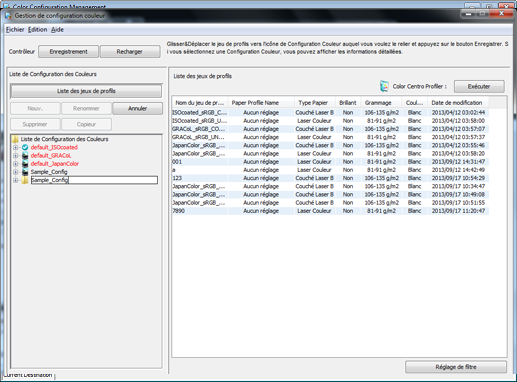Click the Liste des jeux de profils button
Screen dimensions: 517x382
pyautogui.click(x=86, y=91)
